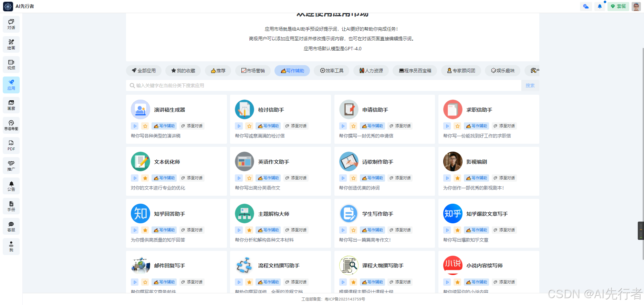
Task: Open the 知乎爆款文章写手 app icon
Action: pos(453,214)
